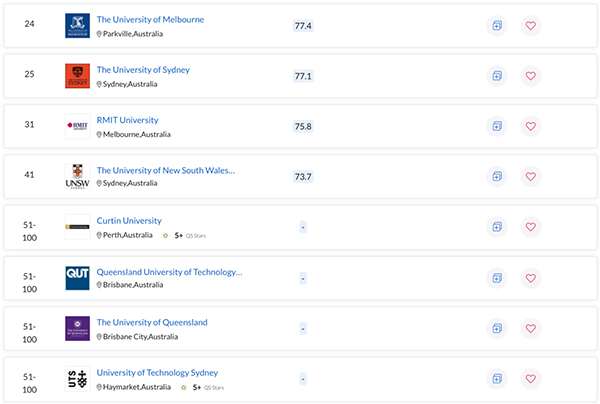Favorite Curtin University with heart icon

(531, 227)
